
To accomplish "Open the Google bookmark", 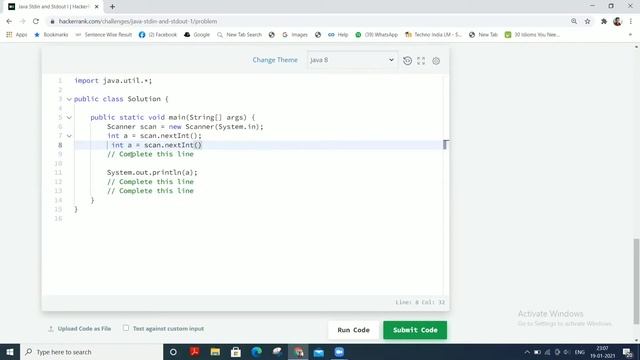I will 197,35.
